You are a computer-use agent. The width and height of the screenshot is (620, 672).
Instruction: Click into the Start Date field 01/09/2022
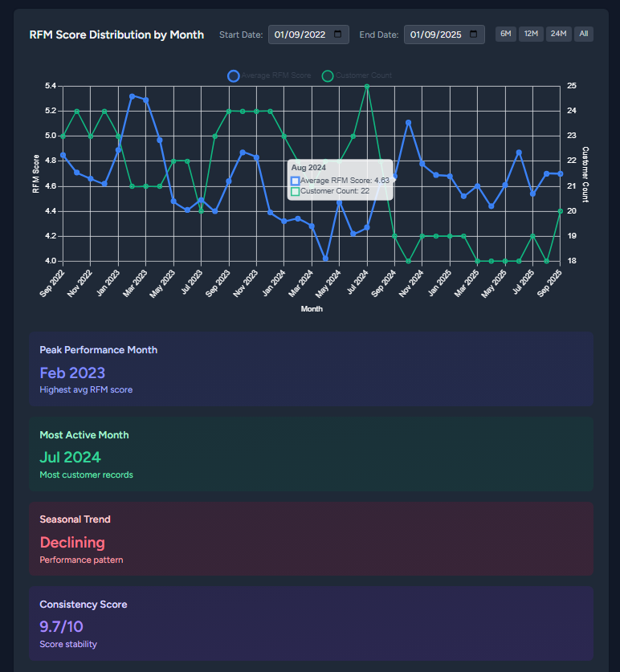pos(300,35)
